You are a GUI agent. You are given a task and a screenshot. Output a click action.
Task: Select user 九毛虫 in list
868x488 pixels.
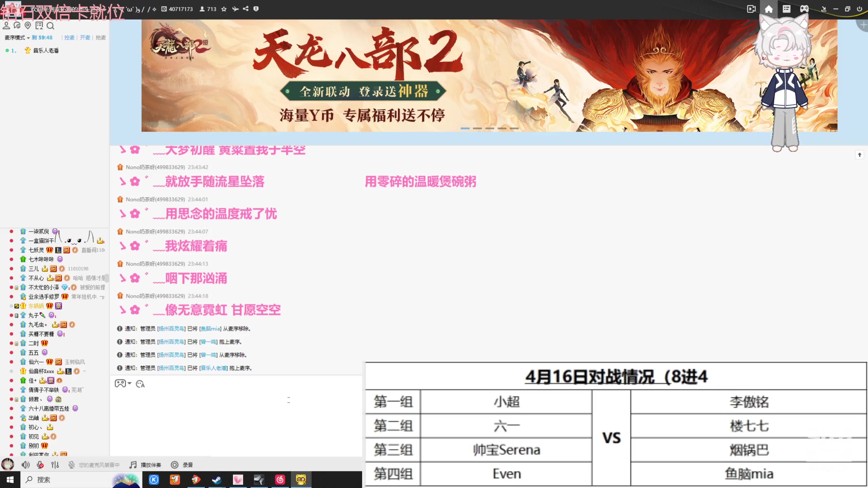(38, 325)
